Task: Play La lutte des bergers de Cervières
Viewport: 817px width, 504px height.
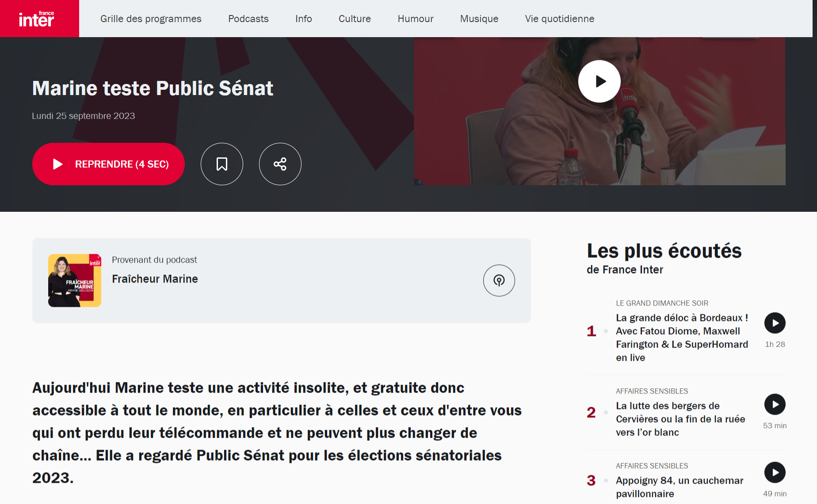Action: tap(775, 405)
